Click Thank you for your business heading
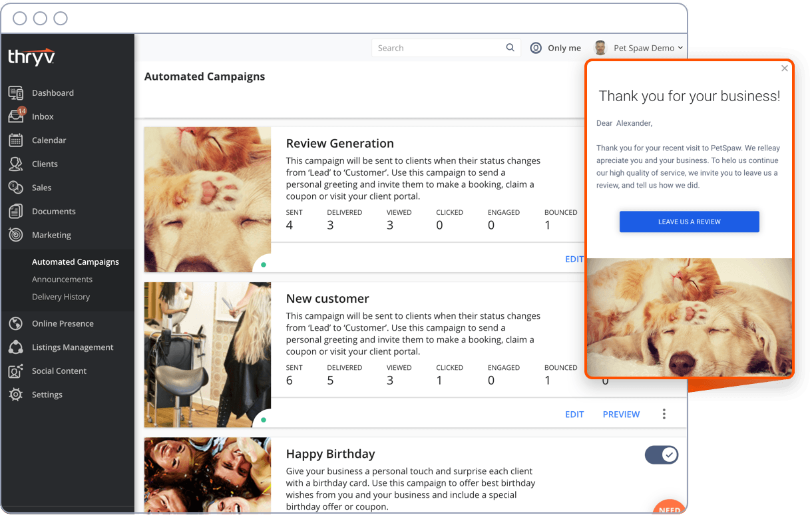812x515 pixels. [x=689, y=96]
